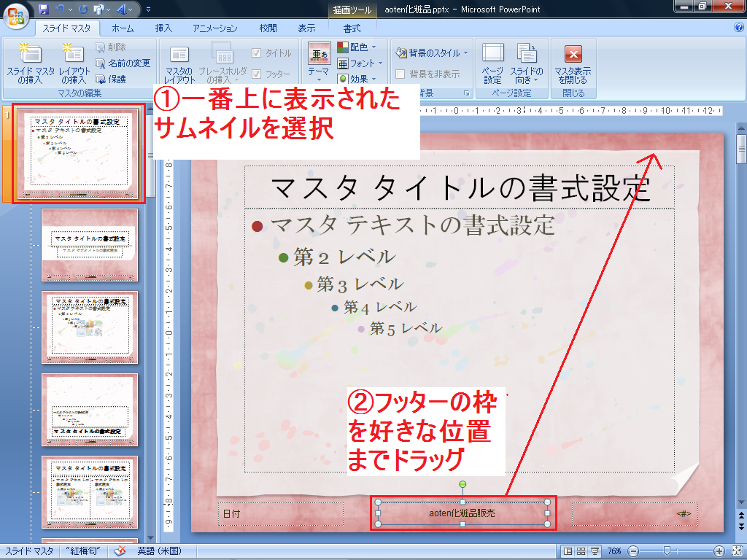
Task: Close master view (マスタ表示を閉じる)
Action: pyautogui.click(x=573, y=64)
